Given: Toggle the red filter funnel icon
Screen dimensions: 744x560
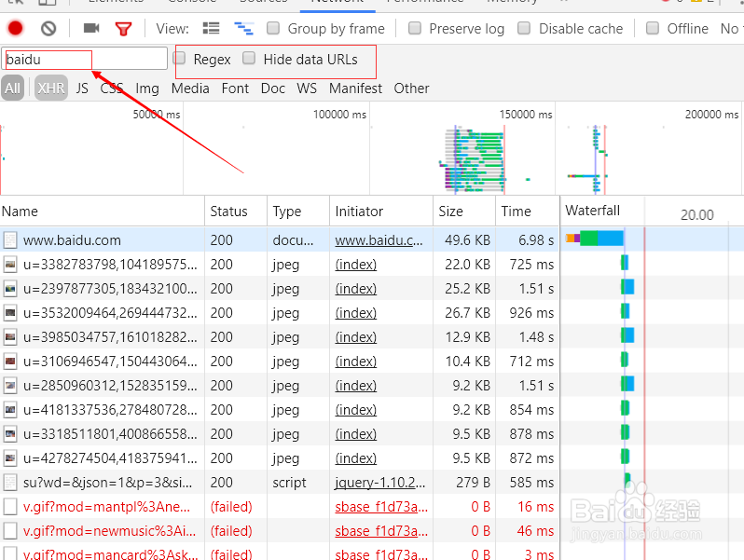Looking at the screenshot, I should 123,29.
